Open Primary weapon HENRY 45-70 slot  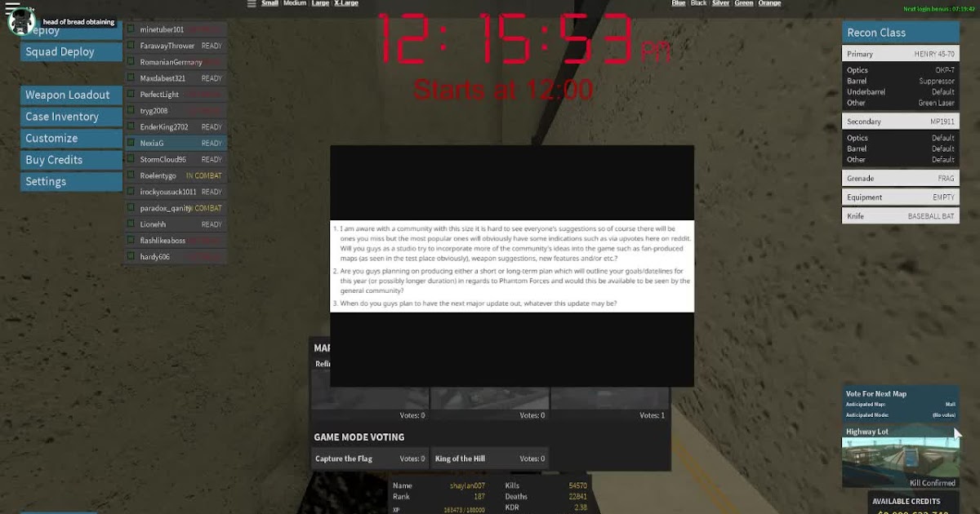(x=901, y=54)
